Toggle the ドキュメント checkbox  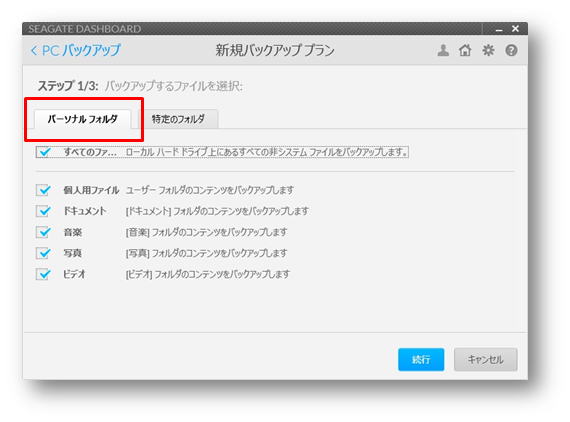pos(43,211)
